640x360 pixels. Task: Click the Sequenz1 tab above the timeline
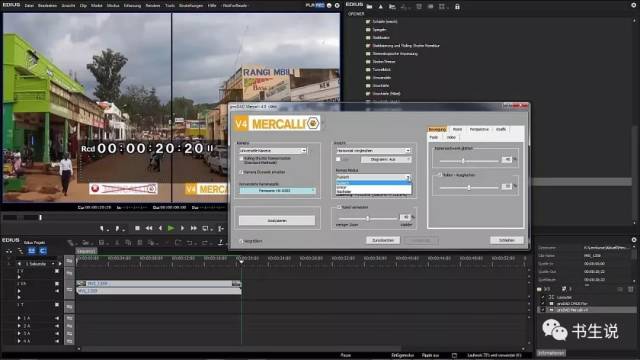(x=86, y=251)
